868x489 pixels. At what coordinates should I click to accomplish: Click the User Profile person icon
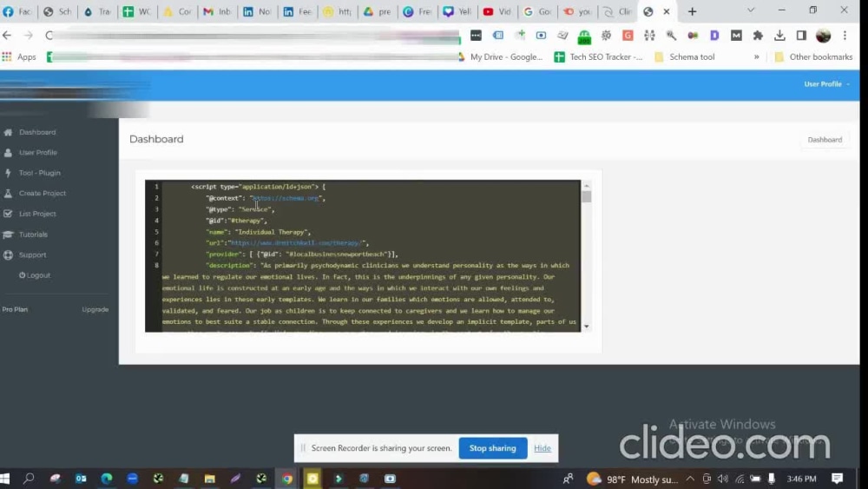click(x=8, y=152)
